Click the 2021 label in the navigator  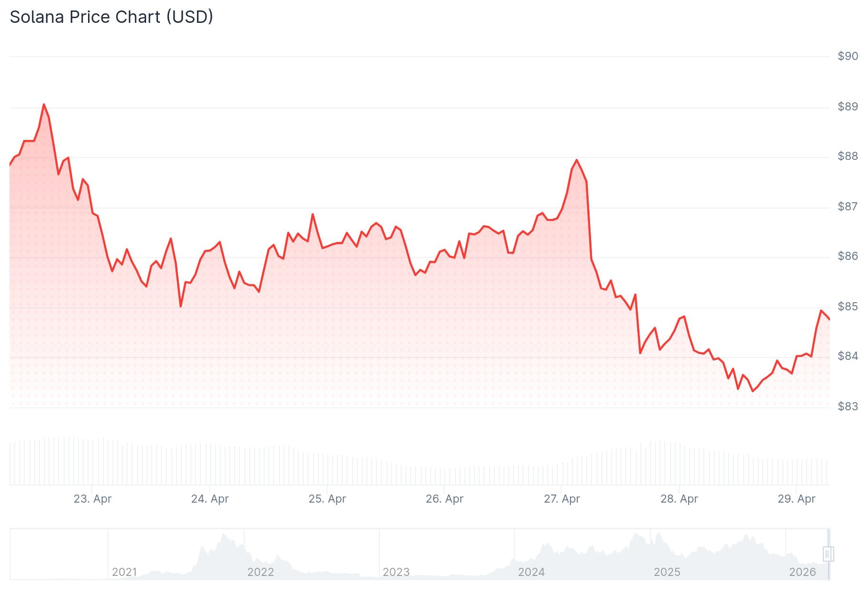(x=124, y=572)
